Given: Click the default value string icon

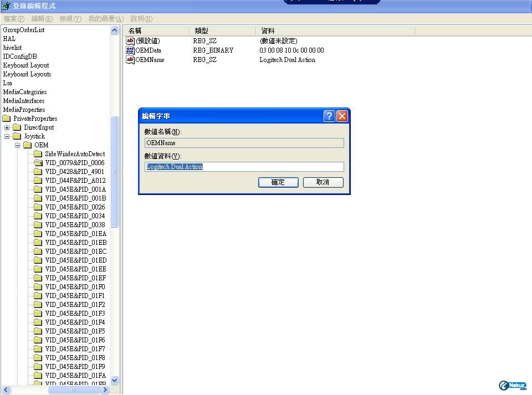Looking at the screenshot, I should tap(130, 40).
